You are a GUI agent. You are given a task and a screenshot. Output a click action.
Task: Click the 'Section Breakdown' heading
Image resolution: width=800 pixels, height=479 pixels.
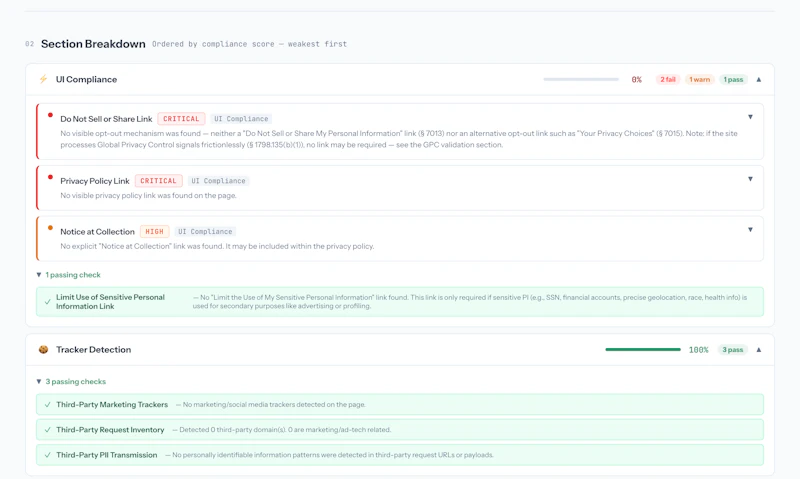[x=93, y=44]
